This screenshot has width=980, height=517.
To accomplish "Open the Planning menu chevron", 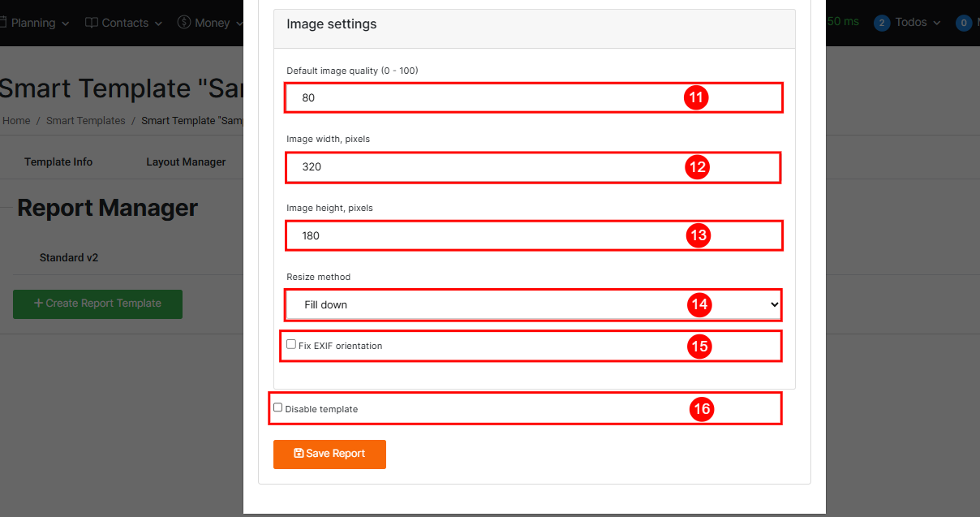I will click(65, 24).
